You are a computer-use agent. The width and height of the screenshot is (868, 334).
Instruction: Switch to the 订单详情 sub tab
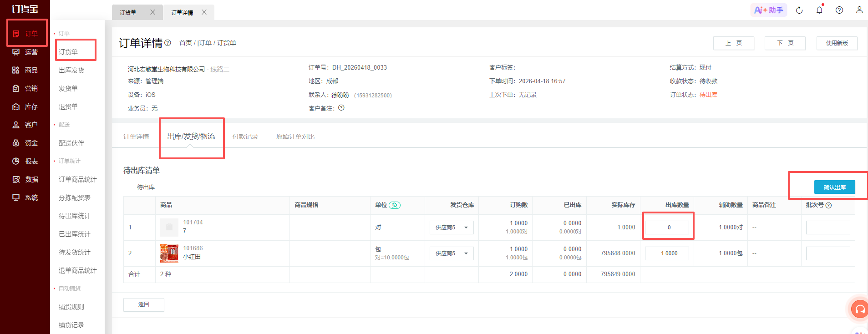click(136, 137)
